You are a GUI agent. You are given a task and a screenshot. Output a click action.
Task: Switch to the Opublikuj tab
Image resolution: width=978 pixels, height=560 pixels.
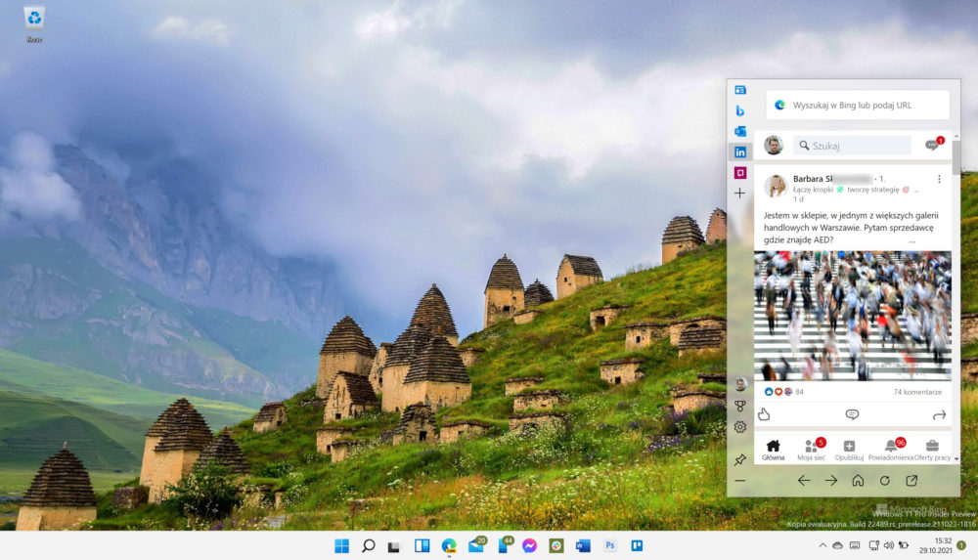click(849, 450)
